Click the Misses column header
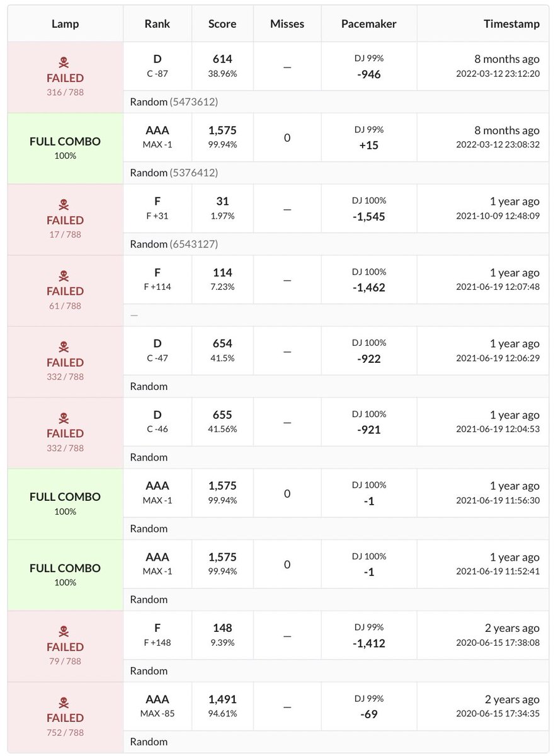 287,24
